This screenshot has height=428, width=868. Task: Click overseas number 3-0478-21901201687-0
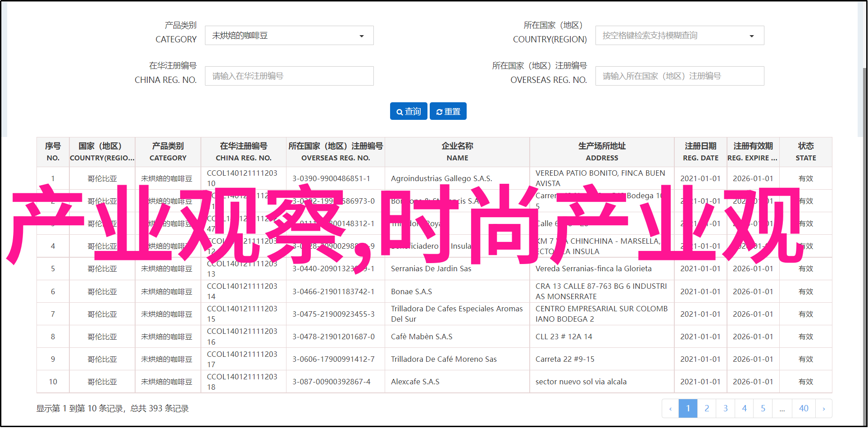click(333, 337)
